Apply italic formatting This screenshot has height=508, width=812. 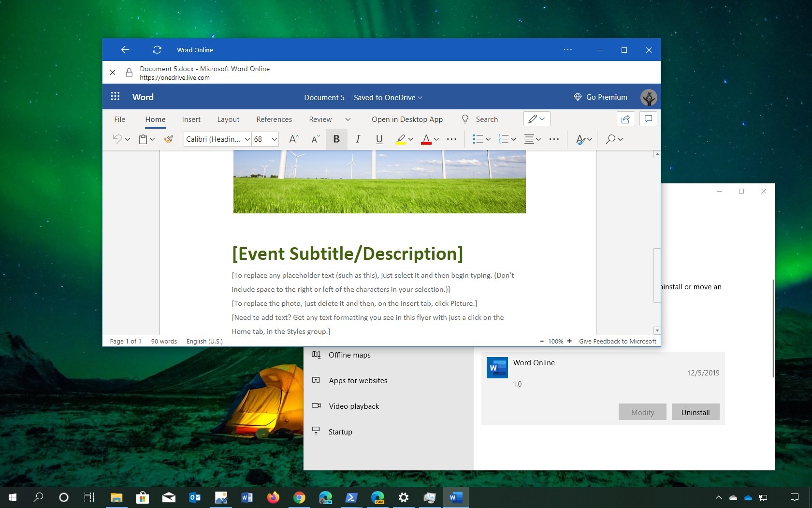pyautogui.click(x=358, y=139)
